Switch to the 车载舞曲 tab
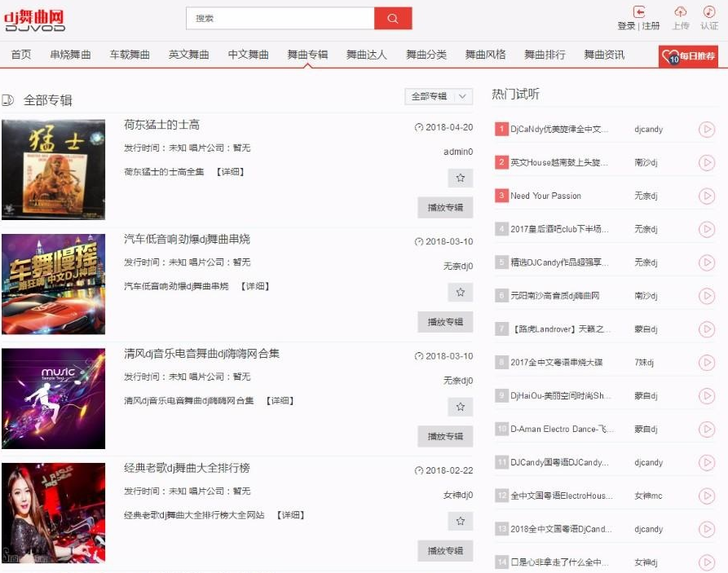 pos(130,55)
